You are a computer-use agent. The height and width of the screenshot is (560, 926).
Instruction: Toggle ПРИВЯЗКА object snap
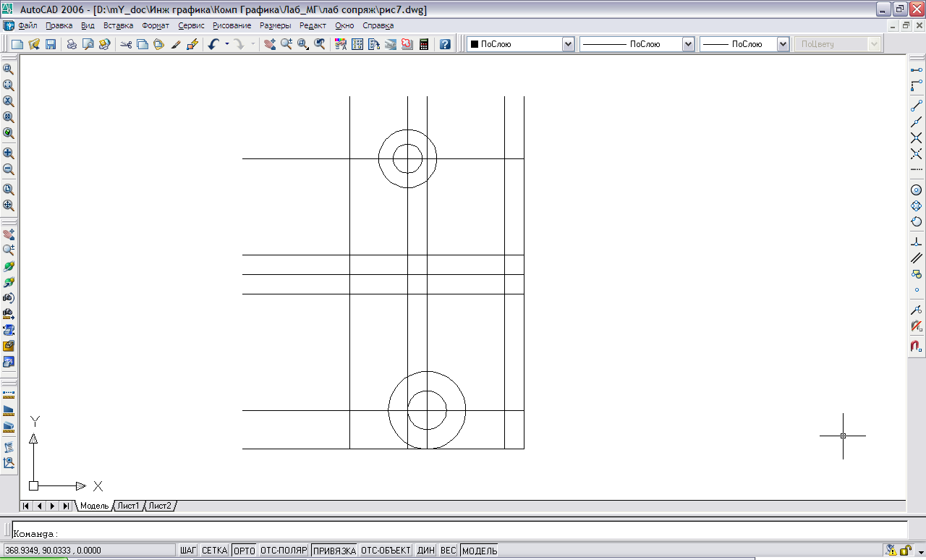point(334,551)
